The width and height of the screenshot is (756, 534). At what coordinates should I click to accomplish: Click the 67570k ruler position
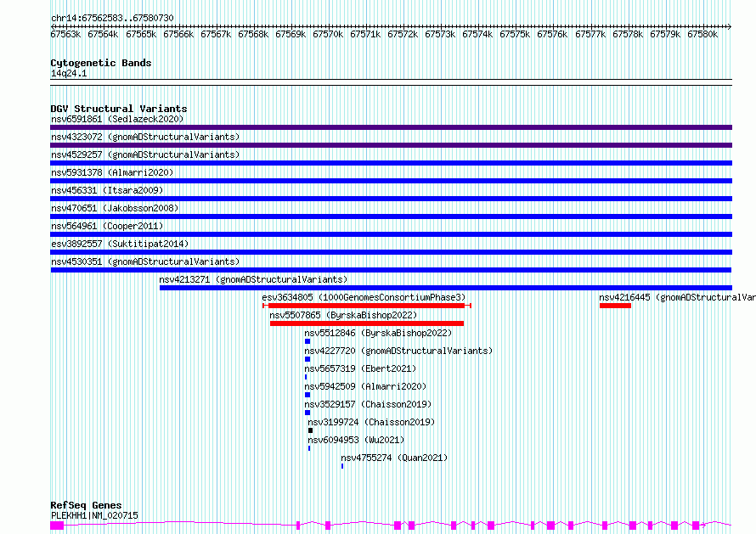click(x=328, y=34)
